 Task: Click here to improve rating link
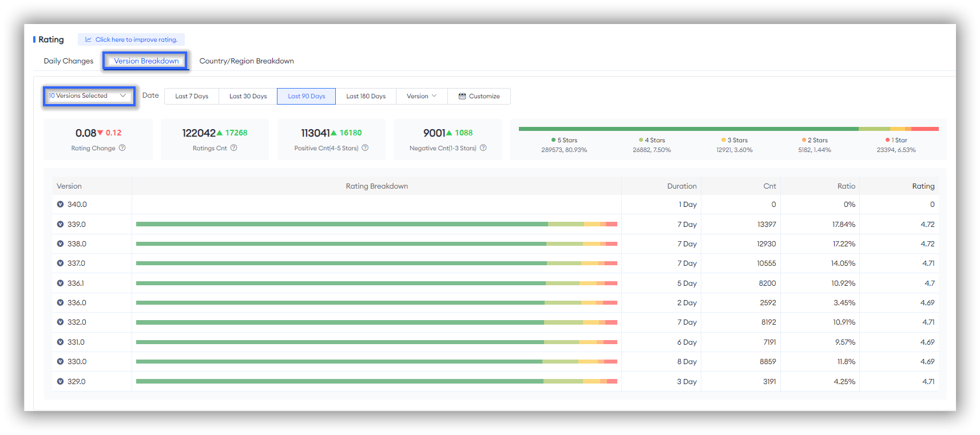click(x=131, y=39)
